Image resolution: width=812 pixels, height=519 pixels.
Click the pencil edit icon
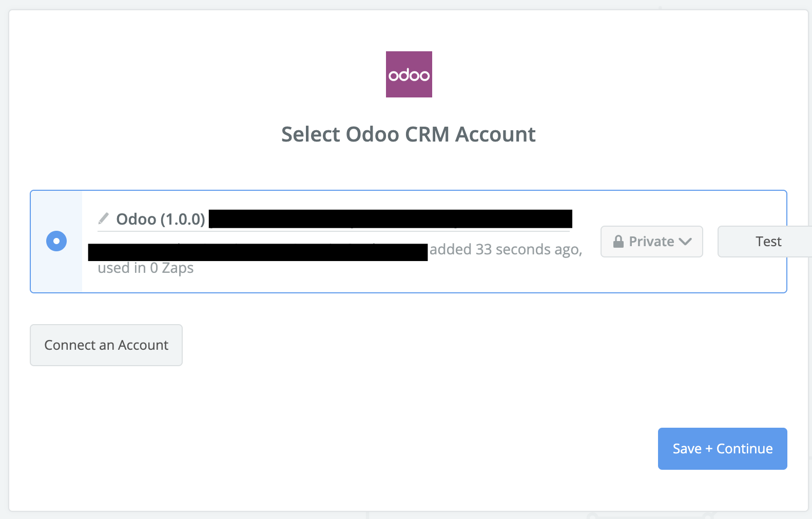tap(103, 219)
